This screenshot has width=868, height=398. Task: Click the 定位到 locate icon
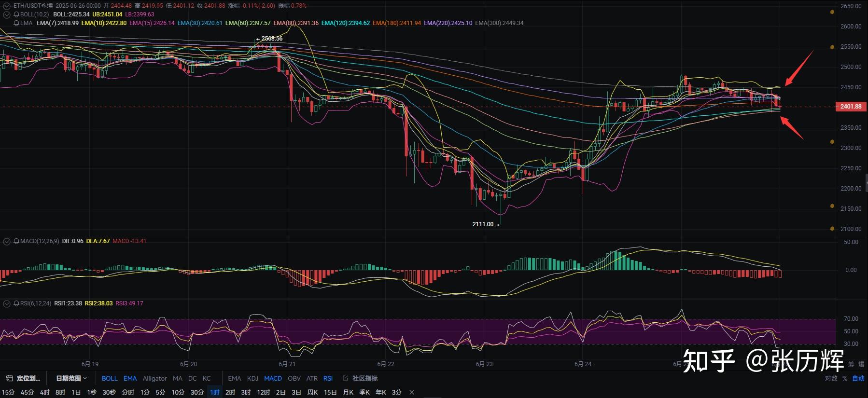pos(9,378)
